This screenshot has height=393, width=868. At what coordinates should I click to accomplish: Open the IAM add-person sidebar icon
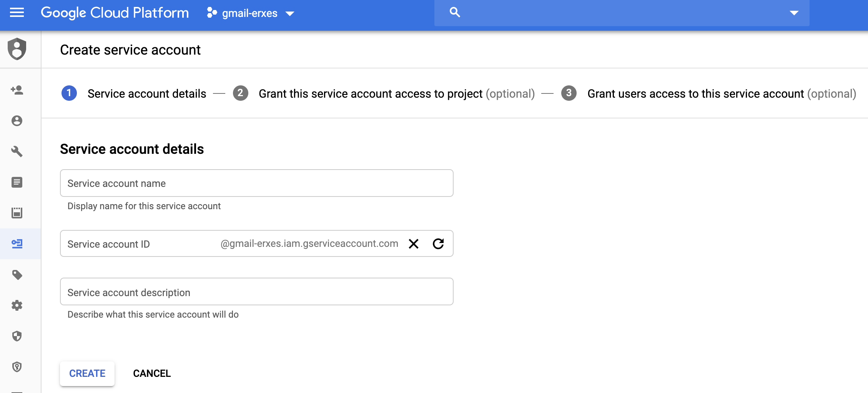click(17, 90)
